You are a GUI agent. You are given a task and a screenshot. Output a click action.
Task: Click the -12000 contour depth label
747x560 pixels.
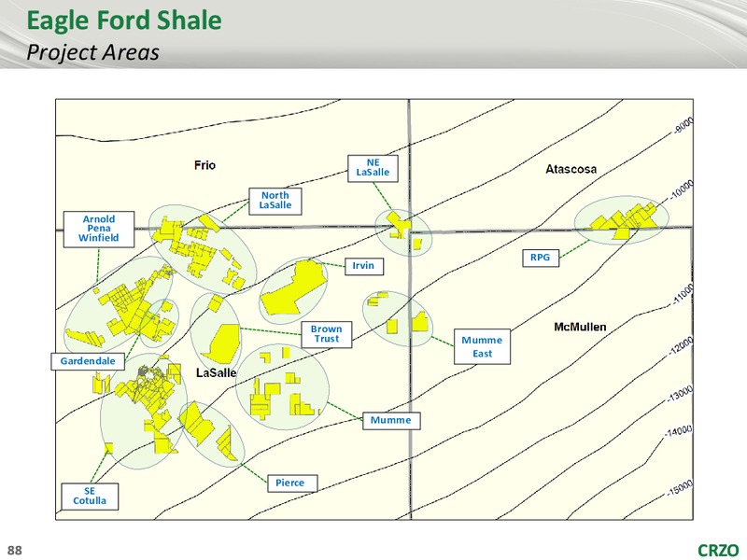[x=681, y=346]
